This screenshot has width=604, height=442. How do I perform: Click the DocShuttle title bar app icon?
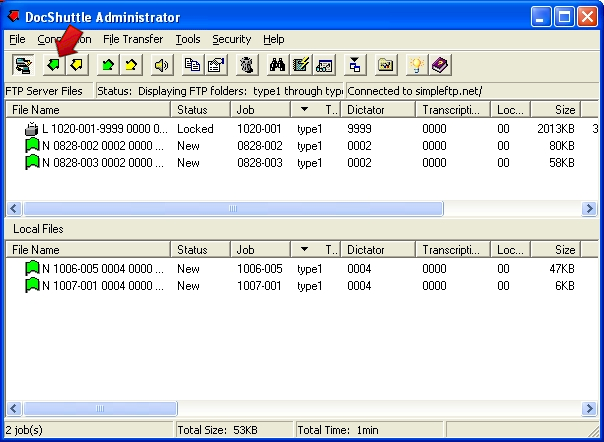14,17
